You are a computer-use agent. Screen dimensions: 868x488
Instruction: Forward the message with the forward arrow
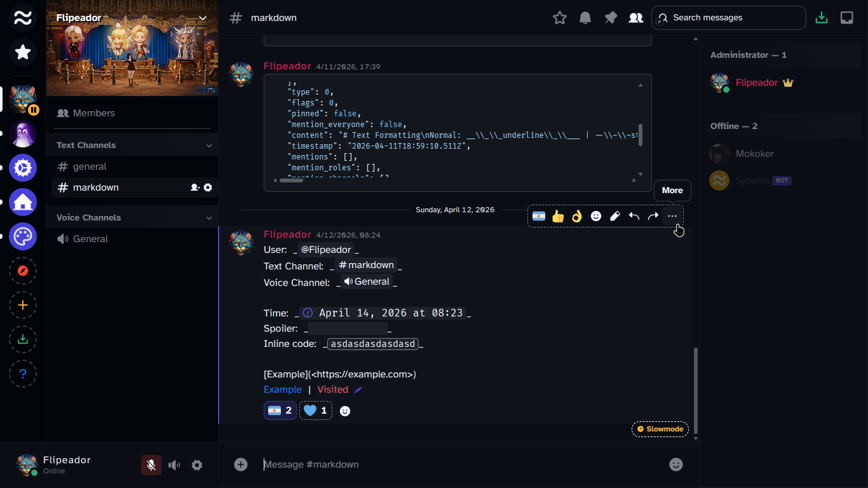[653, 216]
